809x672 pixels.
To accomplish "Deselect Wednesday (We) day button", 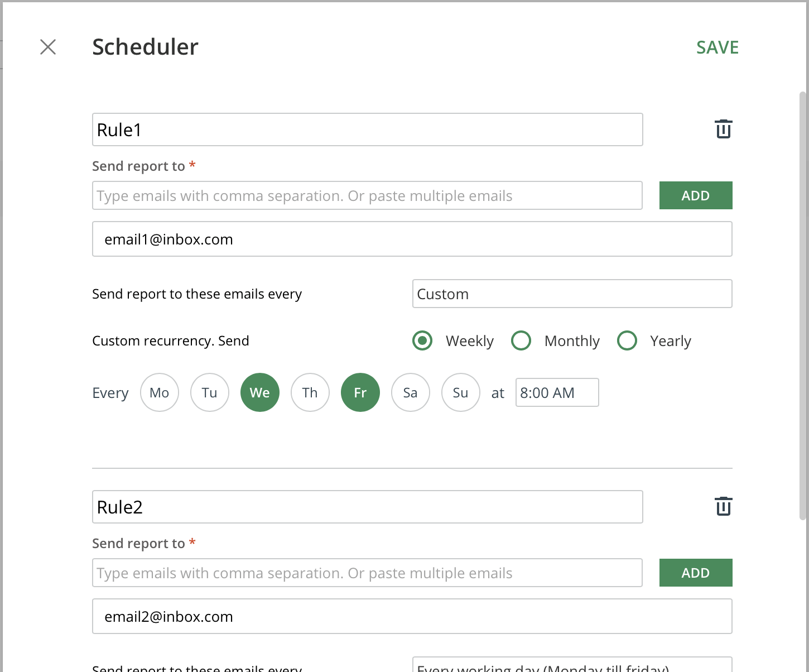I will tap(260, 392).
